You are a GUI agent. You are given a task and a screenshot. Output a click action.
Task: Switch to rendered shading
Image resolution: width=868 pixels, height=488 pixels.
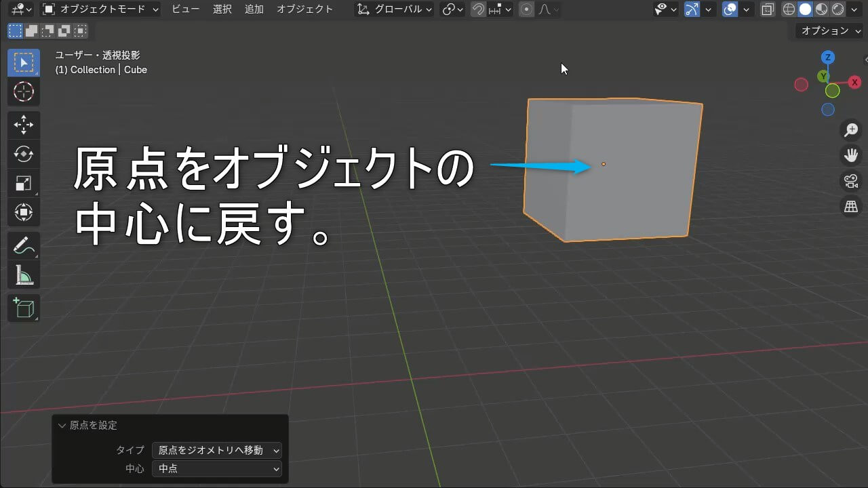(x=837, y=9)
